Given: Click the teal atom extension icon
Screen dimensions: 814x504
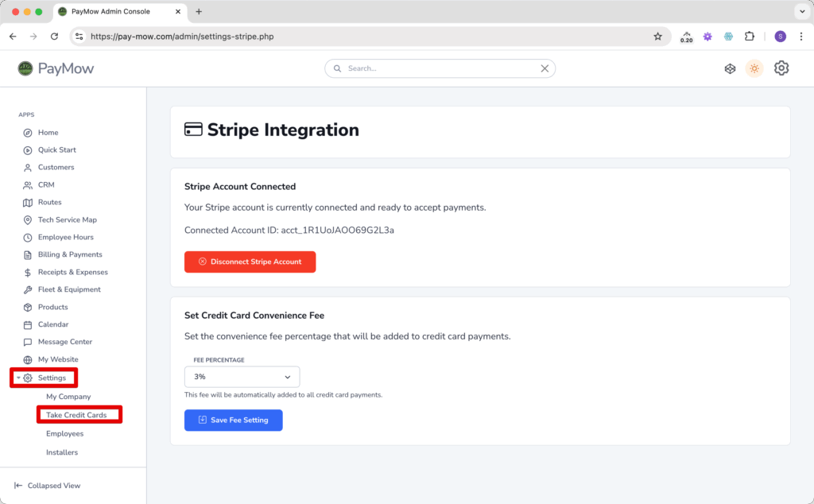Looking at the screenshot, I should [728, 37].
